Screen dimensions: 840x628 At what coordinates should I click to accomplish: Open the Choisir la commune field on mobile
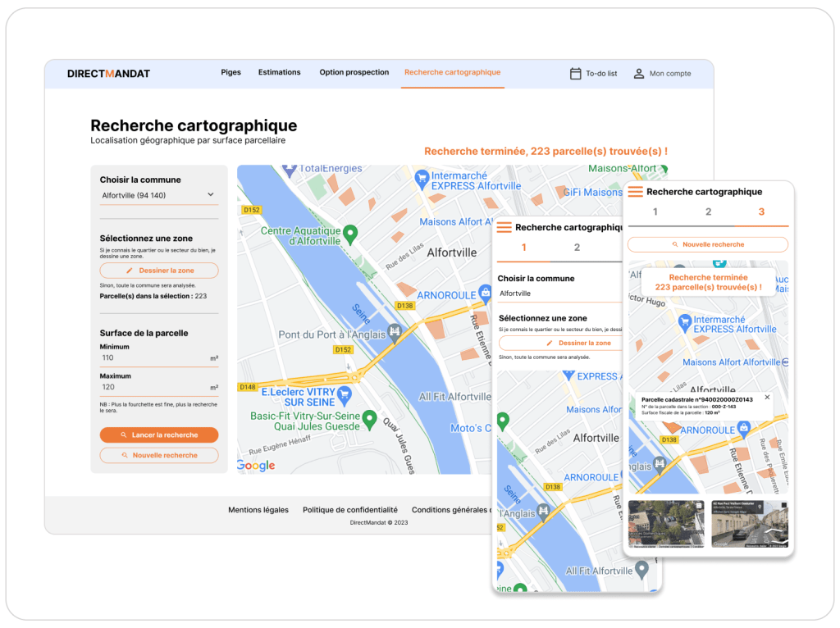pos(558,294)
